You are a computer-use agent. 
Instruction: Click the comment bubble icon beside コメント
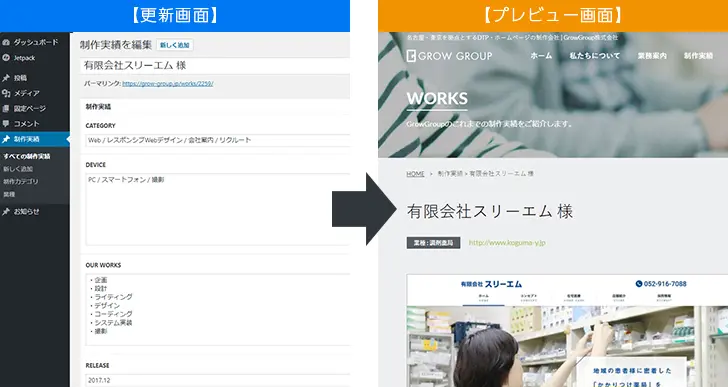coord(6,124)
